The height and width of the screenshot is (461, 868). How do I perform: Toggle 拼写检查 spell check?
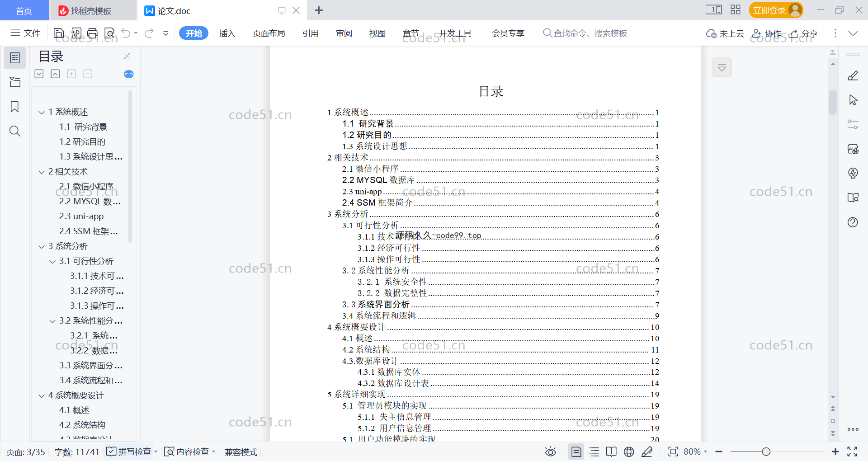pyautogui.click(x=129, y=452)
